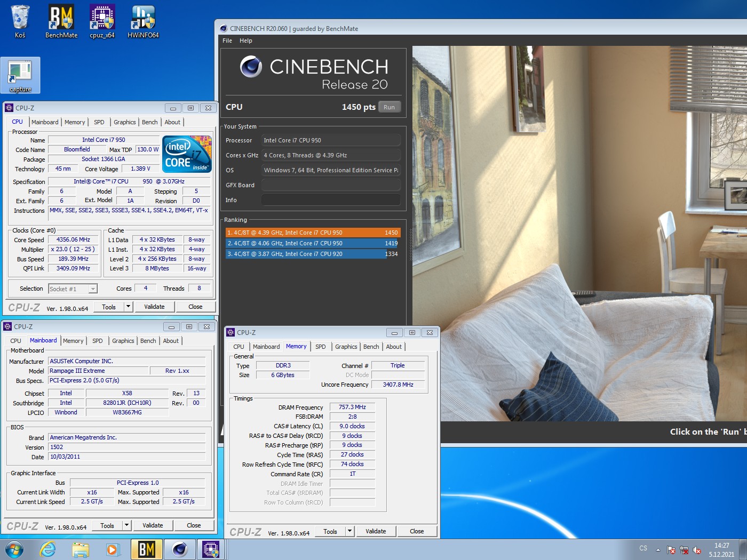Open the File menu in Cinebench
The width and height of the screenshot is (747, 560).
click(227, 41)
